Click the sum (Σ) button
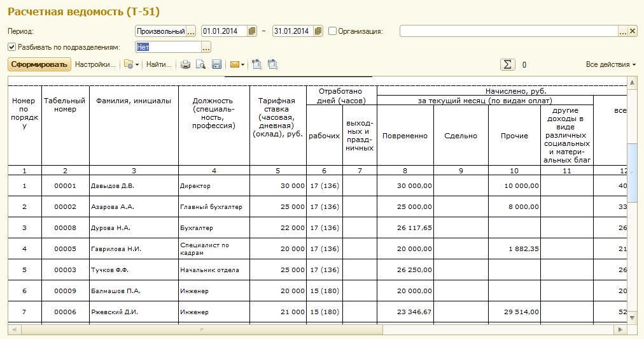Image resolution: width=644 pixels, height=339 pixels. click(507, 64)
